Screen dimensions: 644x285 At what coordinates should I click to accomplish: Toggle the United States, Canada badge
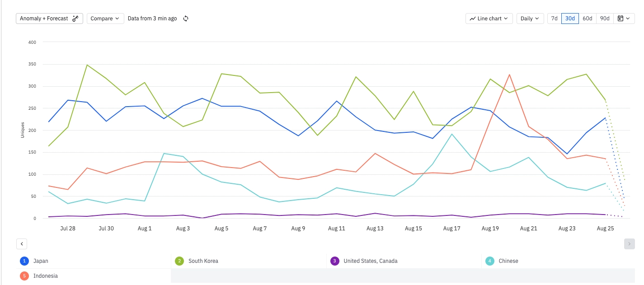(x=334, y=261)
